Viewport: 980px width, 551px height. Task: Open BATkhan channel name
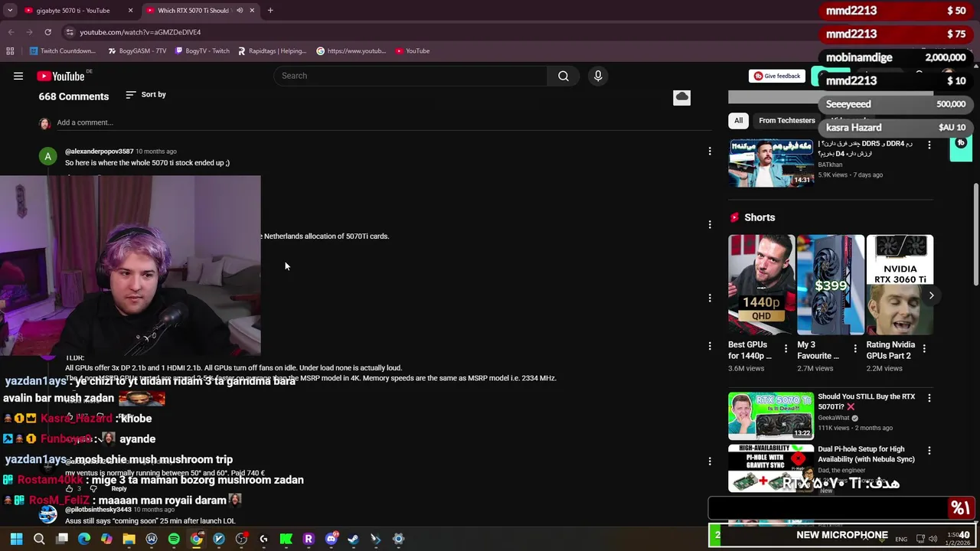(830, 165)
